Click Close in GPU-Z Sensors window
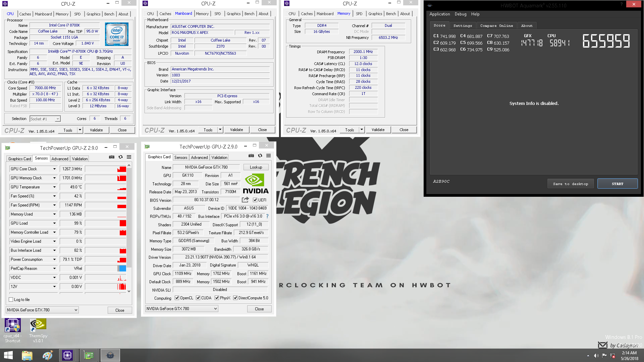The image size is (644, 362). tap(120, 310)
